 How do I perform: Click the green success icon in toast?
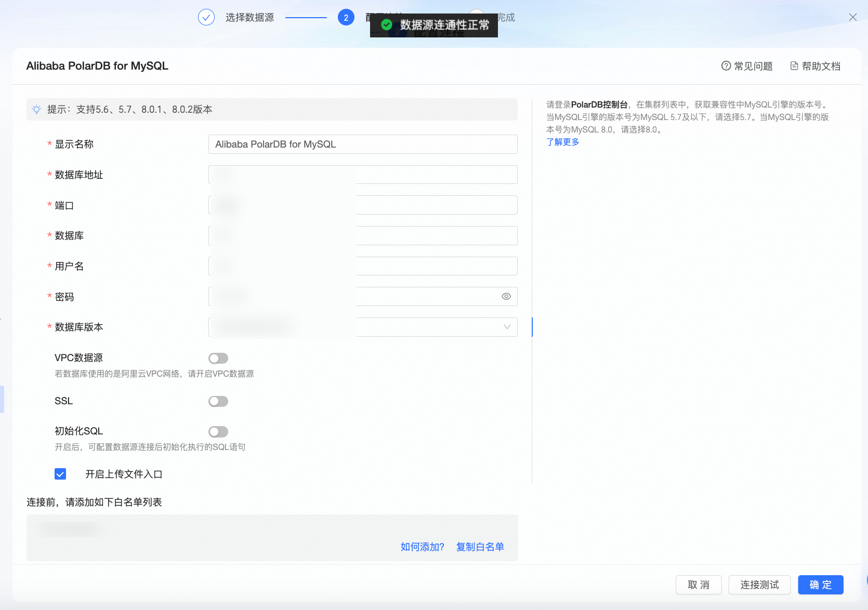[386, 25]
